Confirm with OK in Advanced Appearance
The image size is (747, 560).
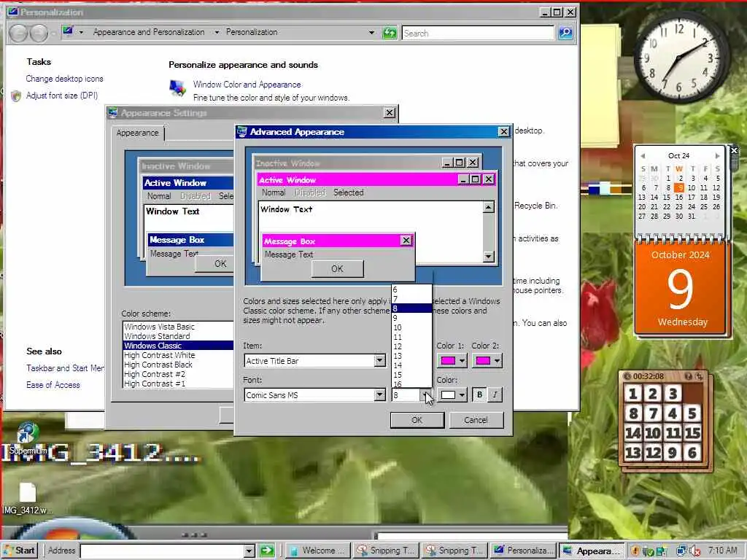pyautogui.click(x=417, y=420)
